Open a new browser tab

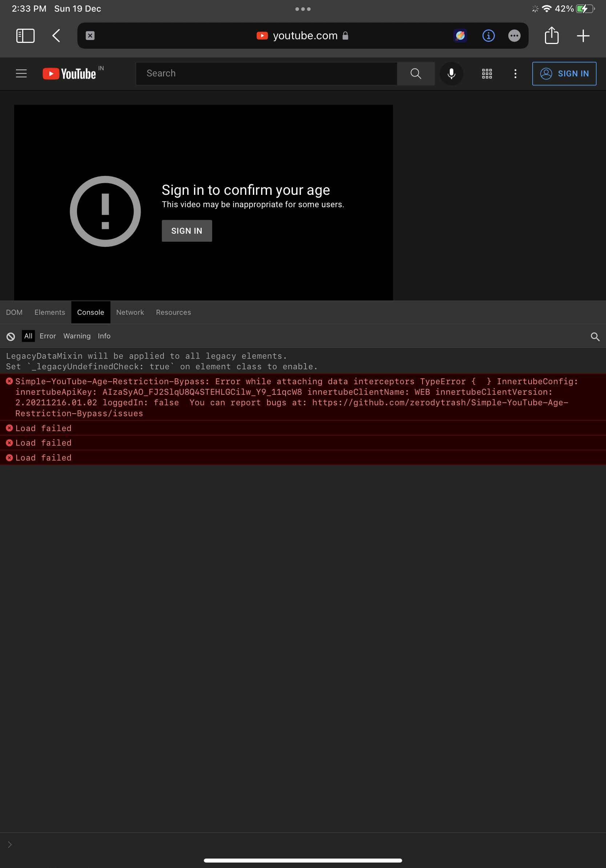click(583, 36)
